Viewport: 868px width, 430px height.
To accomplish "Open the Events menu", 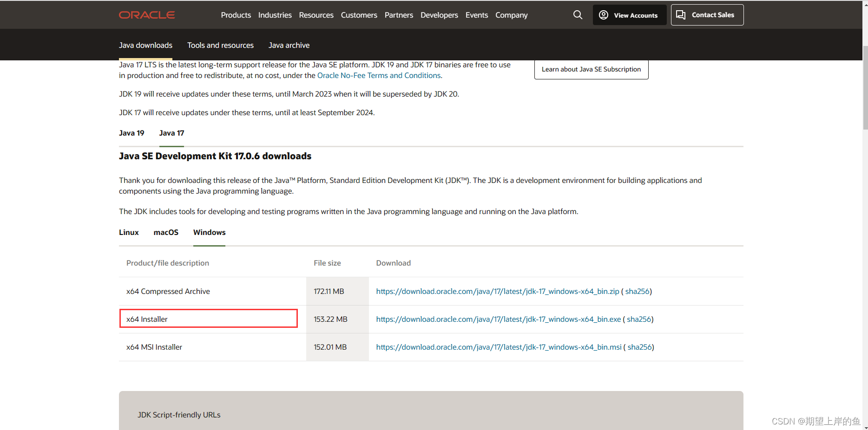I will pyautogui.click(x=477, y=15).
